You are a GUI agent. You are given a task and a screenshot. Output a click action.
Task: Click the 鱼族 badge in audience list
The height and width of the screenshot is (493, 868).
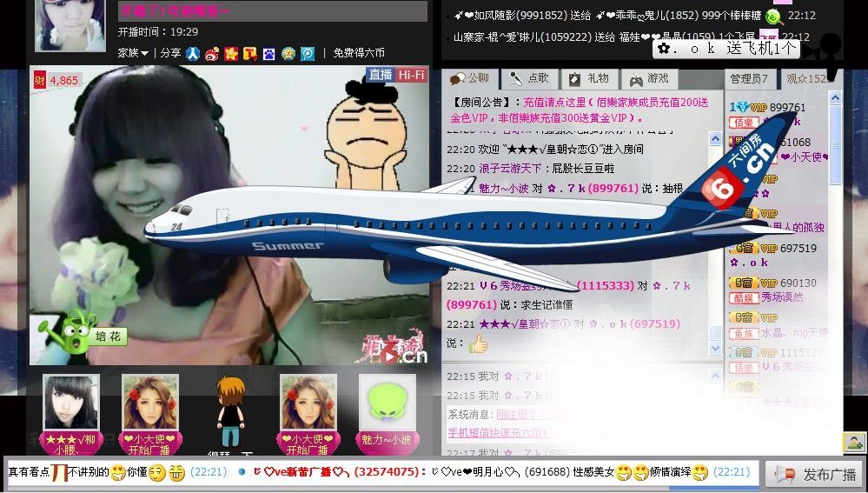pos(744,334)
